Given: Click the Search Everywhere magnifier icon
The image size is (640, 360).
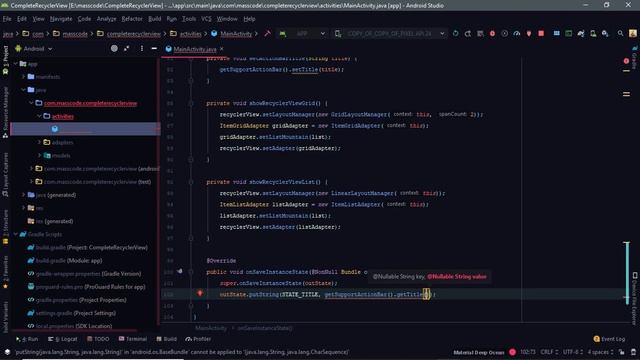Looking at the screenshot, I should click(620, 33).
